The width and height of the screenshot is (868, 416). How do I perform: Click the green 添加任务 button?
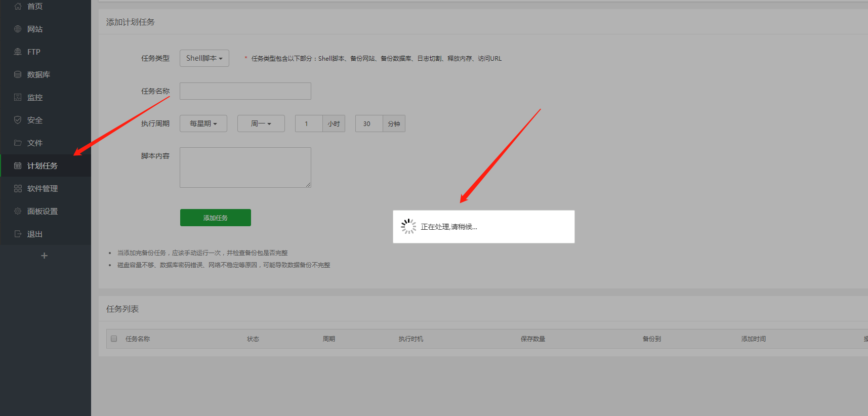click(x=215, y=218)
